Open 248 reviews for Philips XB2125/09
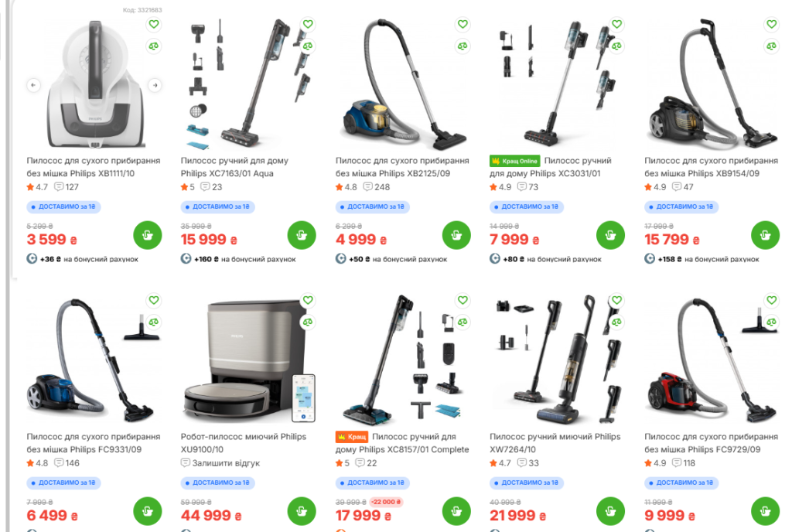The image size is (792, 532). 377,187
